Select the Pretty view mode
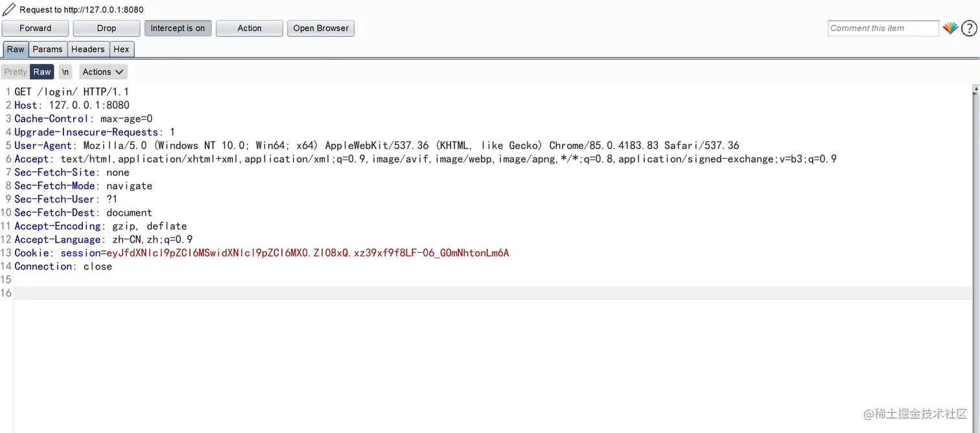 16,72
